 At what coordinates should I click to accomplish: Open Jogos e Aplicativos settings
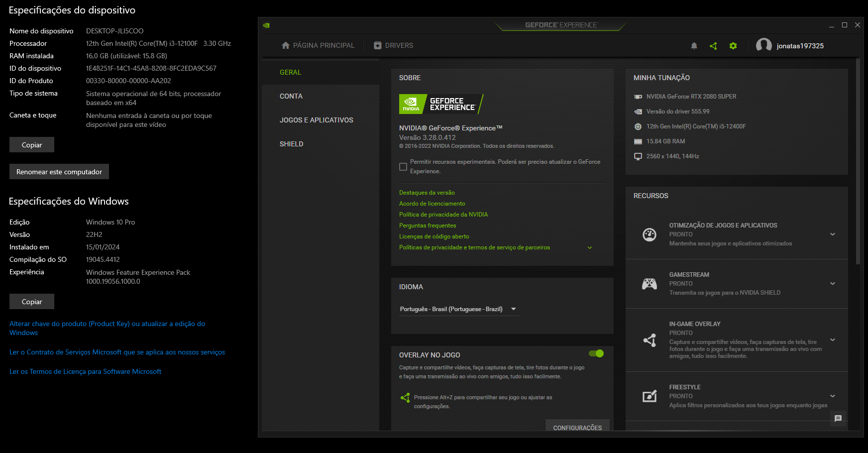click(x=321, y=120)
